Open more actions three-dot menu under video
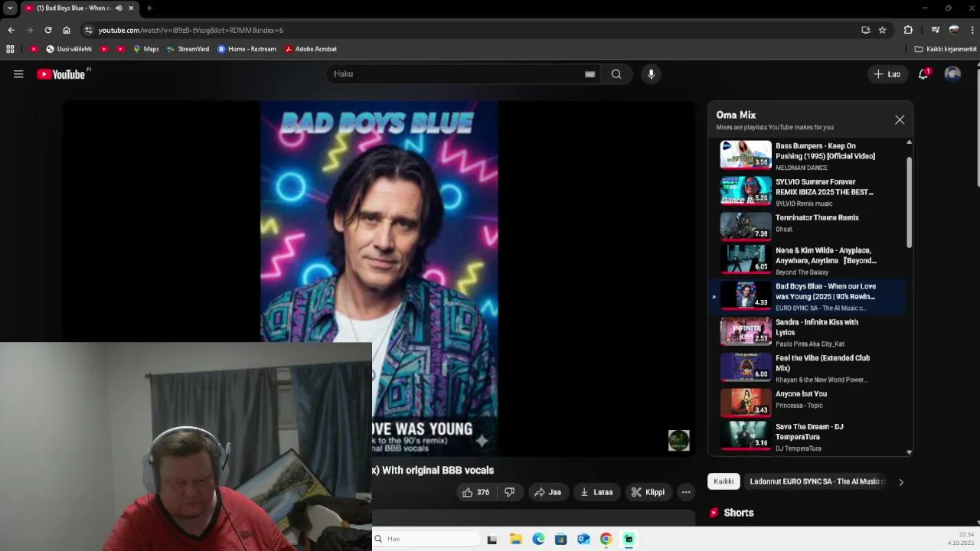 [x=686, y=492]
